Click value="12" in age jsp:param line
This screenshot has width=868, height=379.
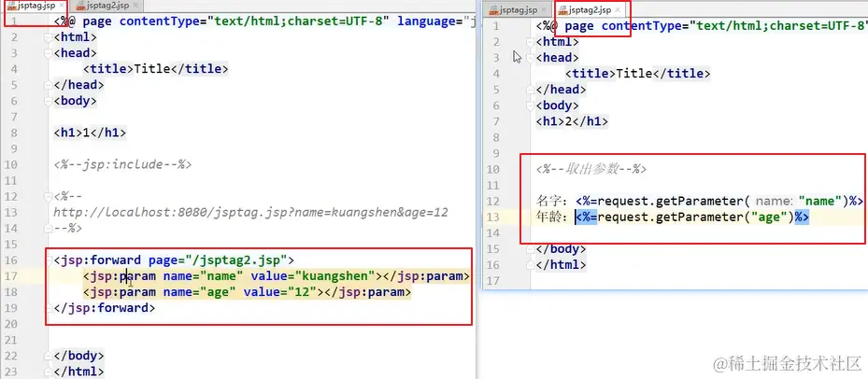coord(280,292)
